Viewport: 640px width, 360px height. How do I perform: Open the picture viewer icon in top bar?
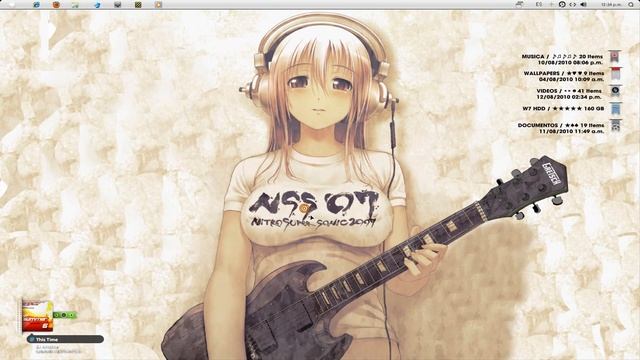(75, 4)
